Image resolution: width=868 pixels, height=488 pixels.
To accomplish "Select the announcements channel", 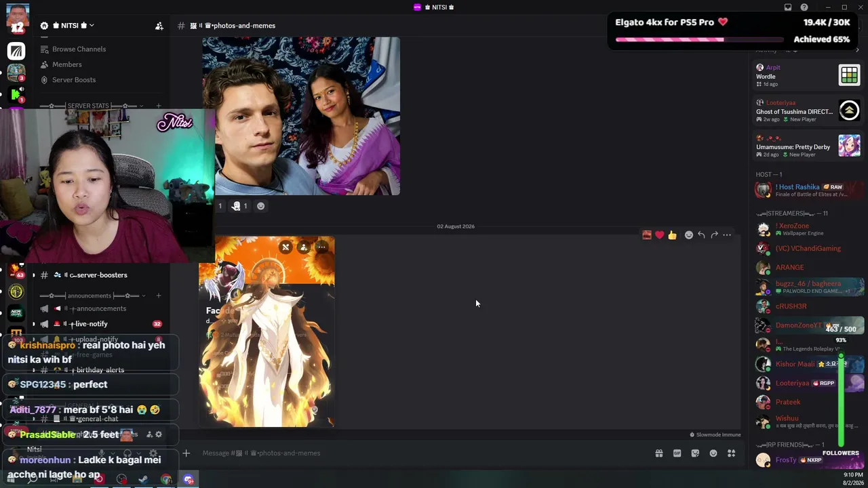I will (100, 308).
